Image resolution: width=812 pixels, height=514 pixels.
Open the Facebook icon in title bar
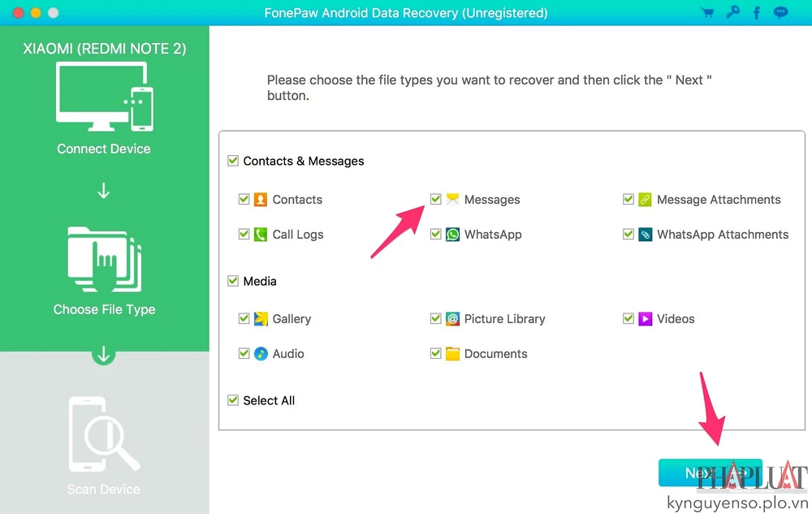pyautogui.click(x=757, y=12)
